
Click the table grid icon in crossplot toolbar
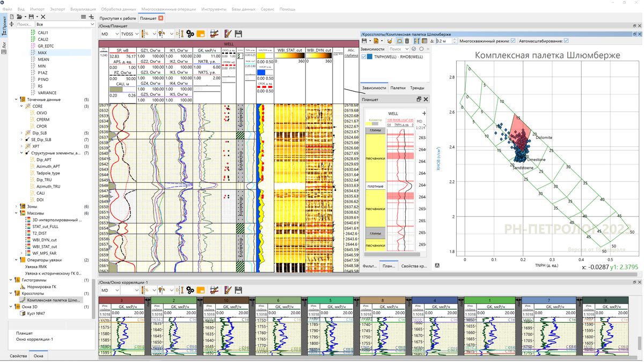pos(425,41)
